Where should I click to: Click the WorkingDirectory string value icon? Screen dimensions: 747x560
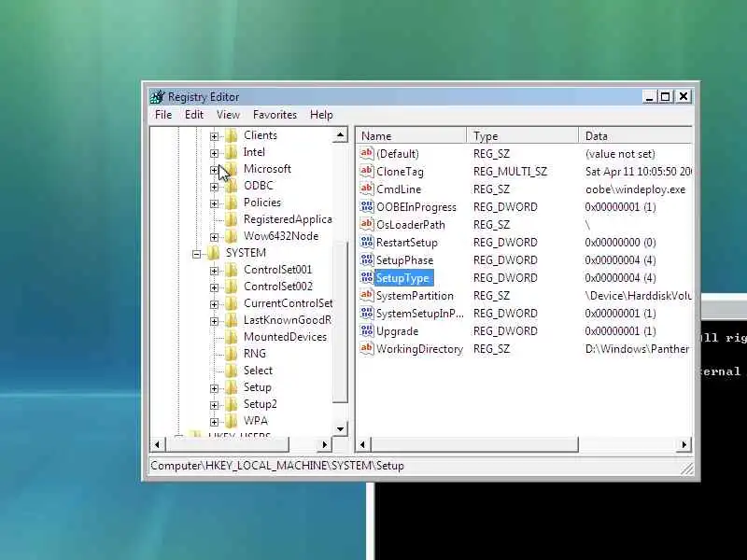tap(366, 348)
